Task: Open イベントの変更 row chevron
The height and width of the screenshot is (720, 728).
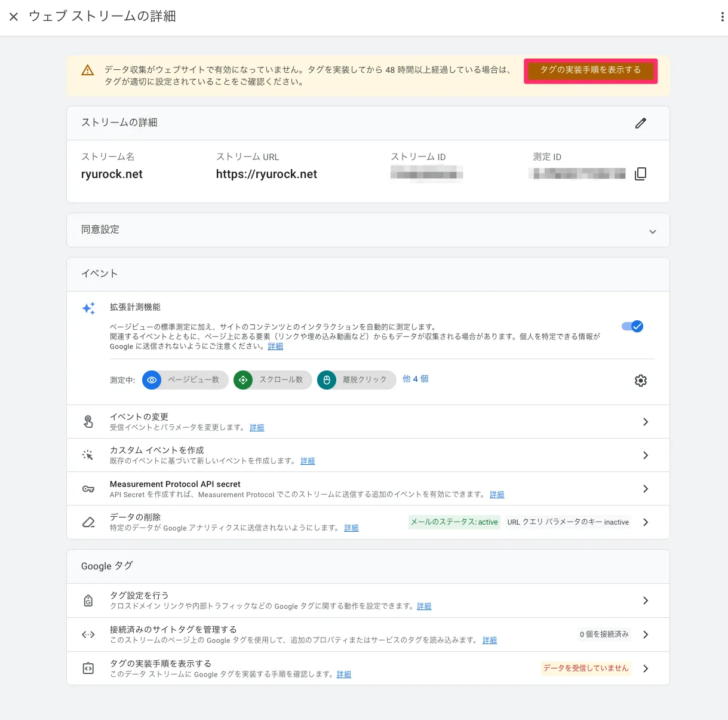Action: [x=645, y=422]
